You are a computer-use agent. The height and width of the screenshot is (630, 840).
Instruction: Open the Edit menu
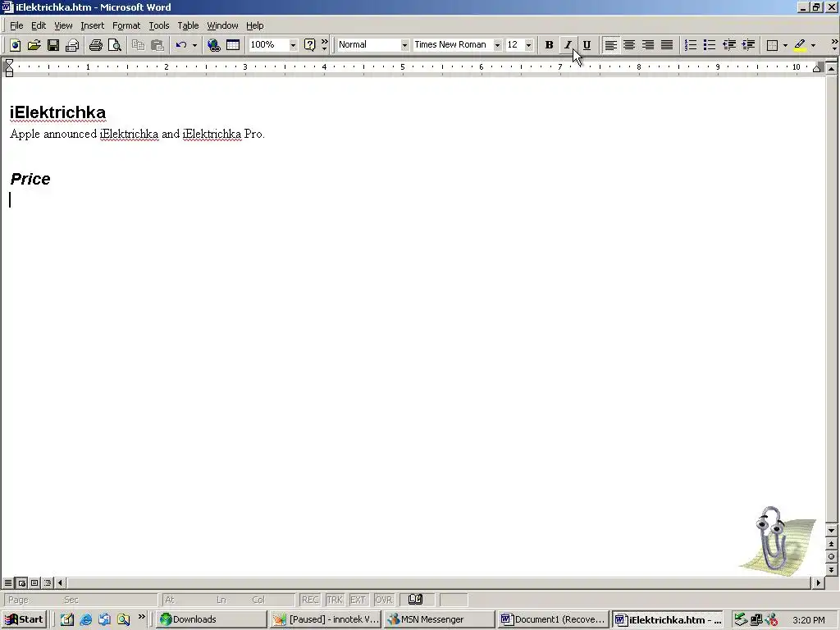click(39, 25)
